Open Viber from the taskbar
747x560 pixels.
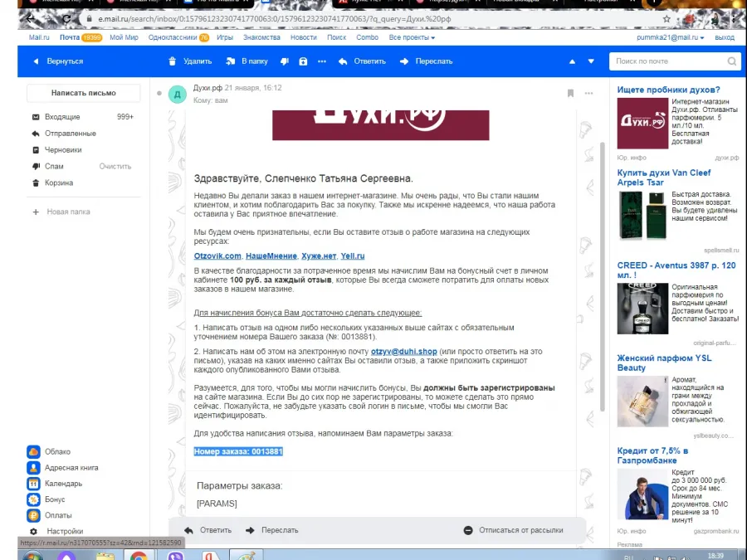176,556
